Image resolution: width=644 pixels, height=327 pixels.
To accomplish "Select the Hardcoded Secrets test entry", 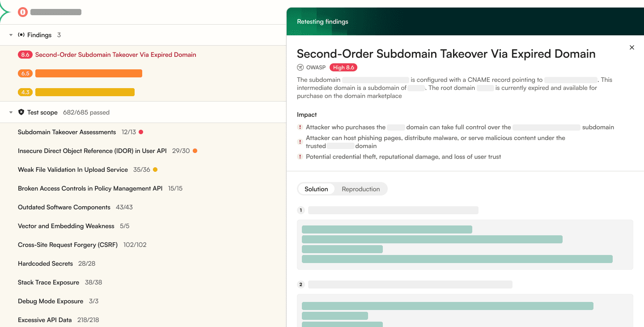I will coord(45,263).
